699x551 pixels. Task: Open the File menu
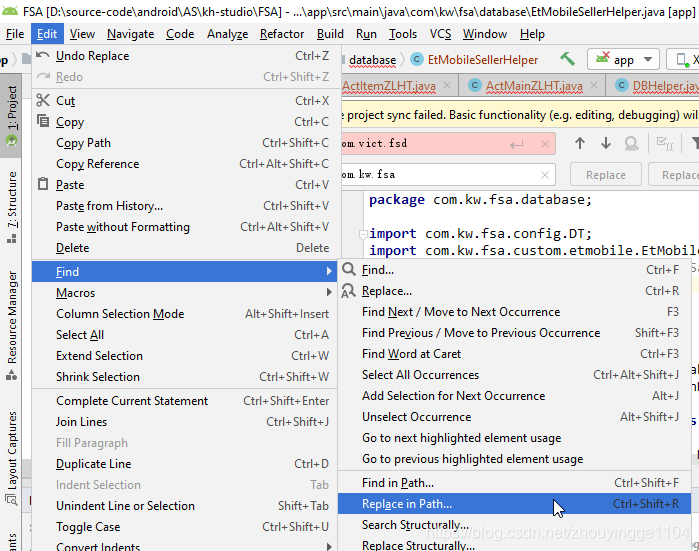point(15,34)
